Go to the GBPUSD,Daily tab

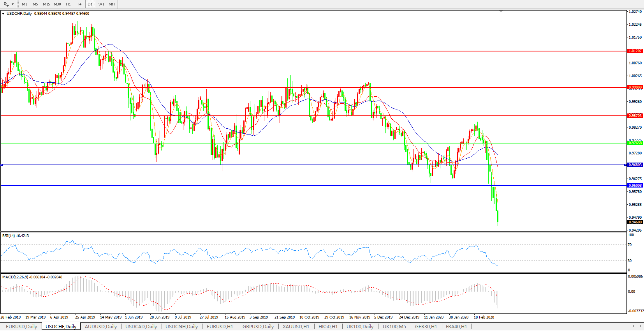[x=258, y=327]
